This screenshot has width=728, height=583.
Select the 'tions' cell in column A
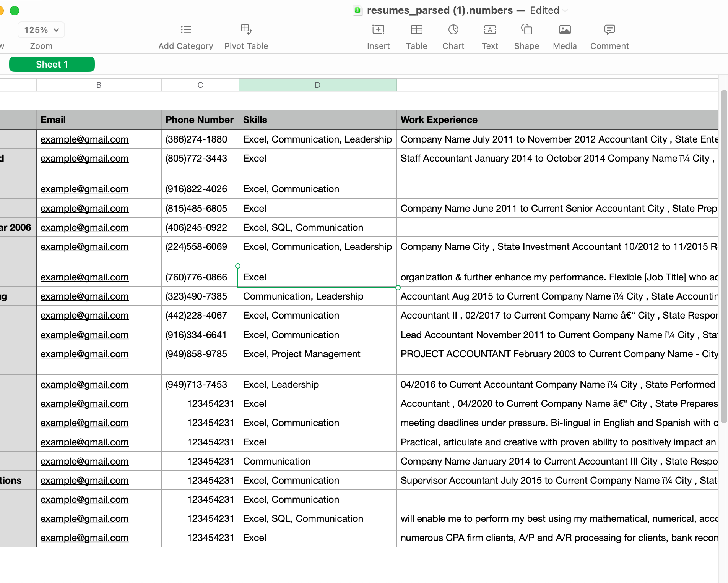coord(18,480)
